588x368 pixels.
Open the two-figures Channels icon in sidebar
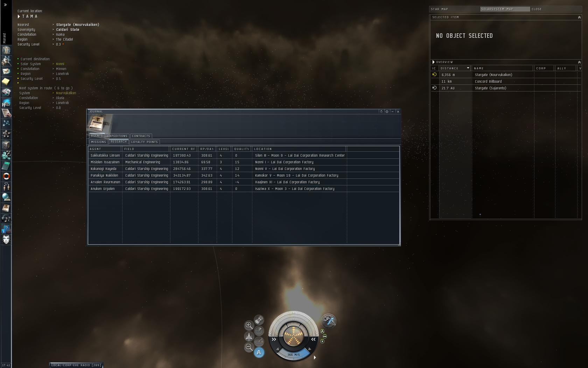point(6,187)
